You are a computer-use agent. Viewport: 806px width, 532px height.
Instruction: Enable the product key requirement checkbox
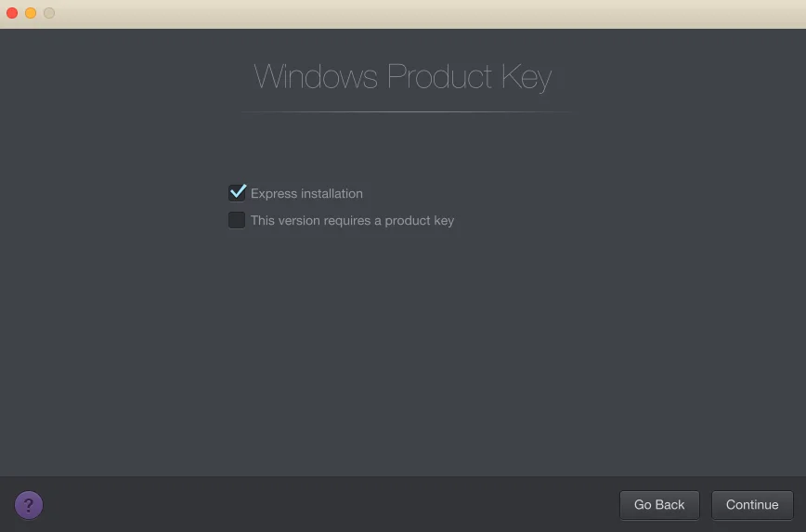point(237,220)
